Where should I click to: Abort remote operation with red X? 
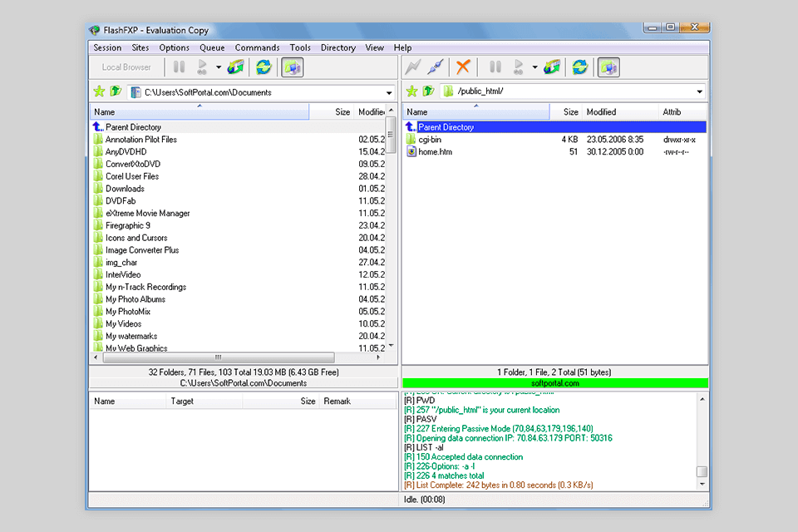click(463, 67)
